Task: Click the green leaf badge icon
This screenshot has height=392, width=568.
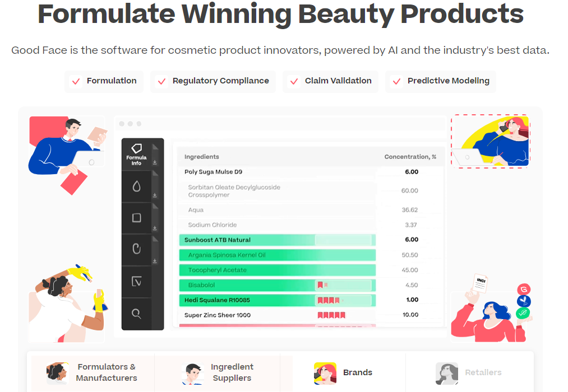Action: 523,313
